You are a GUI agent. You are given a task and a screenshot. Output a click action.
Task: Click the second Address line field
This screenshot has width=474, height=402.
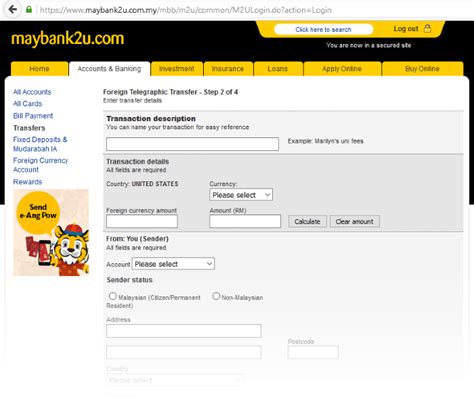[x=184, y=352]
